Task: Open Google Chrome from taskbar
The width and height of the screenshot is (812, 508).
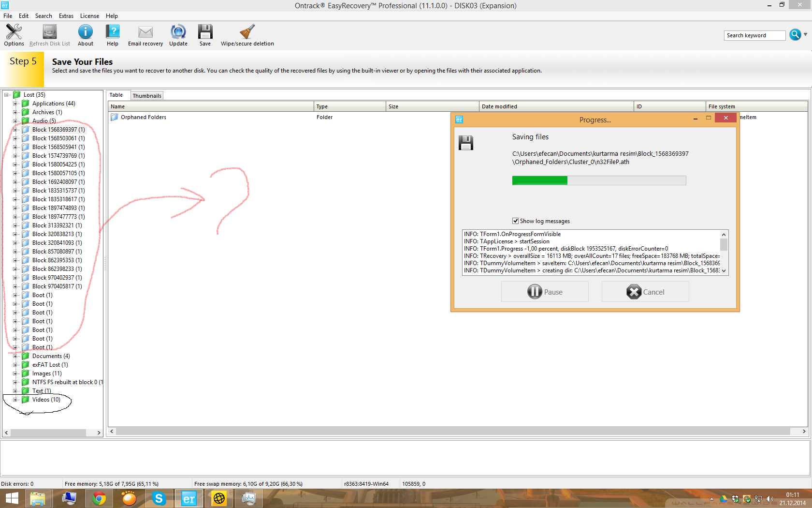Action: 99,498
